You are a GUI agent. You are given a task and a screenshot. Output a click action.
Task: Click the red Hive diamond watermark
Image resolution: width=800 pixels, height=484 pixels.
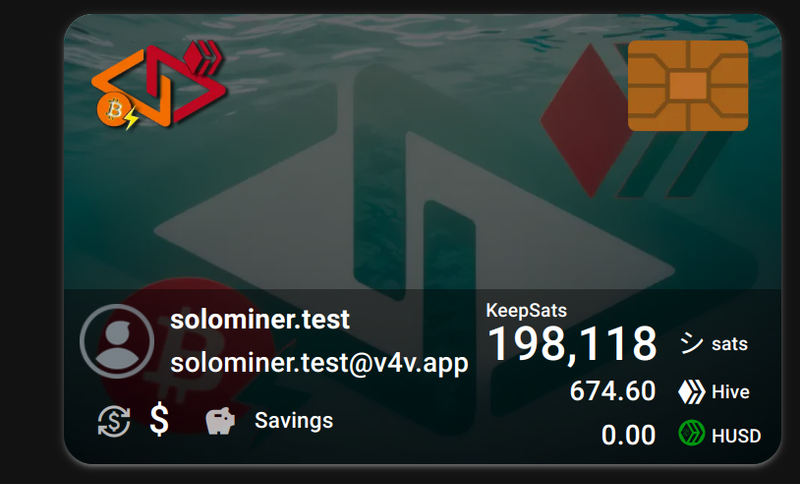click(583, 120)
